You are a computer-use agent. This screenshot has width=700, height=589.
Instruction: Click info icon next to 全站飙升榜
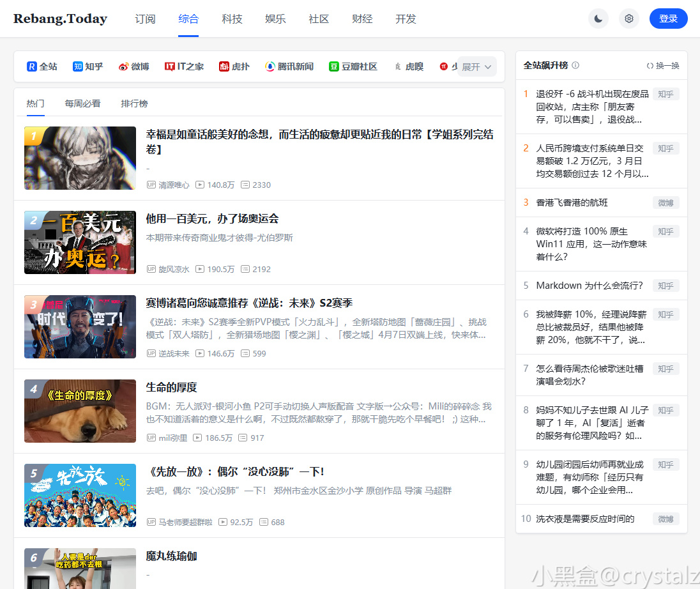tap(575, 65)
